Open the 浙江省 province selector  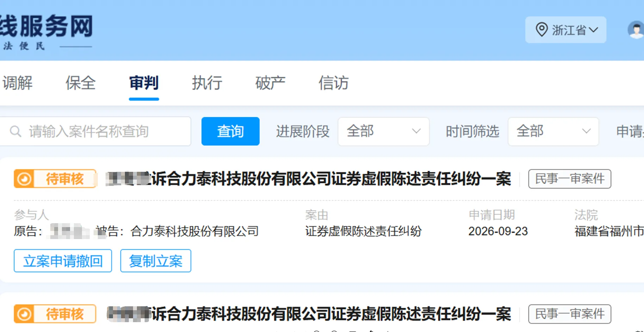566,30
